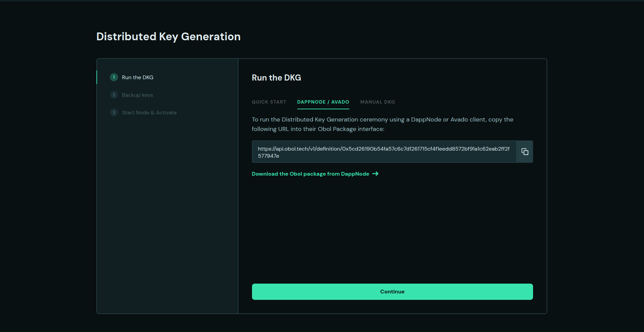The height and width of the screenshot is (332, 644).
Task: Click the green active-step indicator bar in the sidebar
Action: (97, 77)
